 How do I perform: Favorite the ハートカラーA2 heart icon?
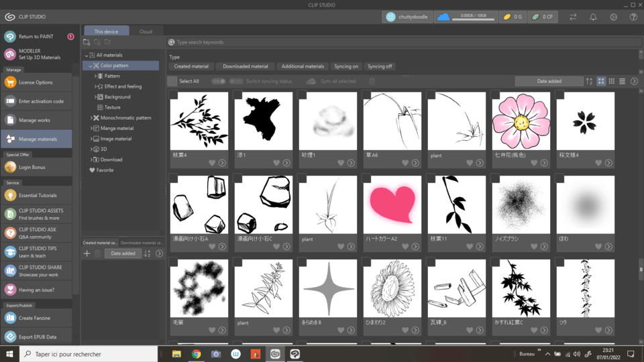[x=405, y=247]
